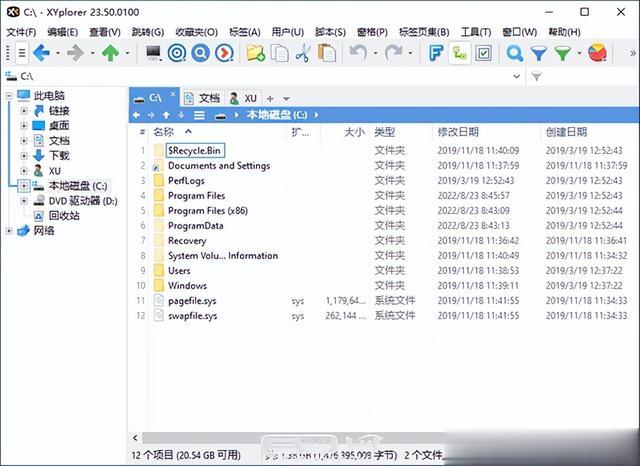Toggle the blue visual filter funnel
Viewport: 640px width, 466px height.
coord(539,53)
